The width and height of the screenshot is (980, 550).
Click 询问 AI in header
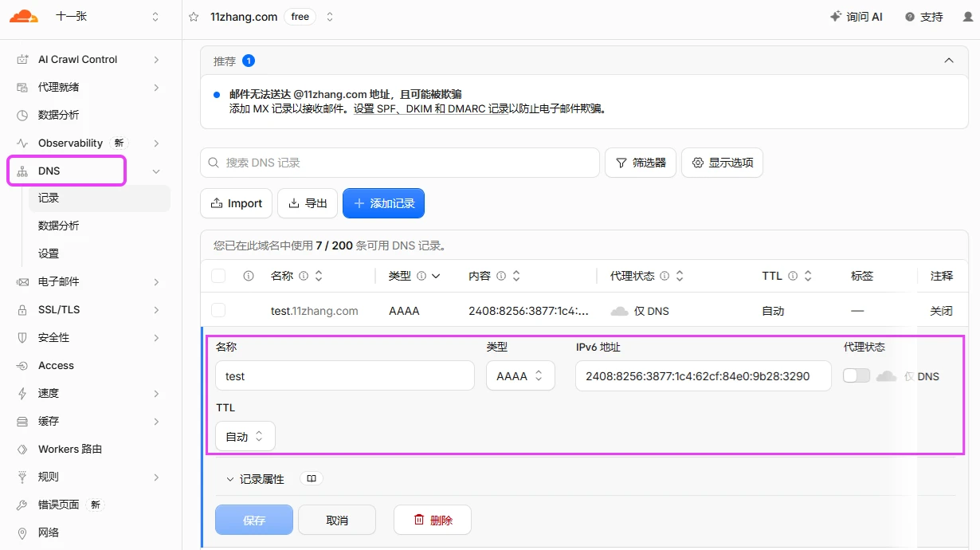point(857,17)
